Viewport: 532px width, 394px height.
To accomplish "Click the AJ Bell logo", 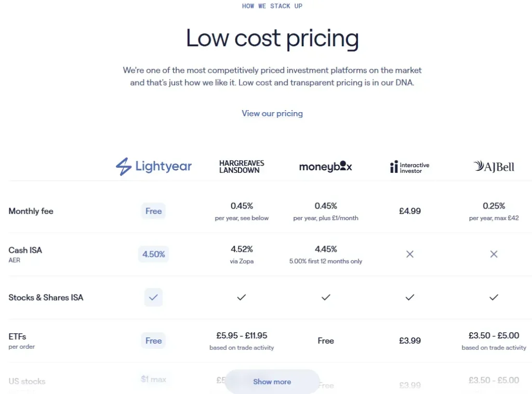I will pyautogui.click(x=494, y=167).
